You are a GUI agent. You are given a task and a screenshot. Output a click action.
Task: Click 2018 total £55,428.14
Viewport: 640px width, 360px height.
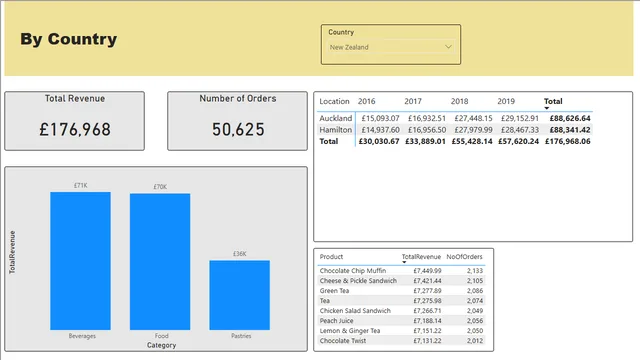click(472, 141)
